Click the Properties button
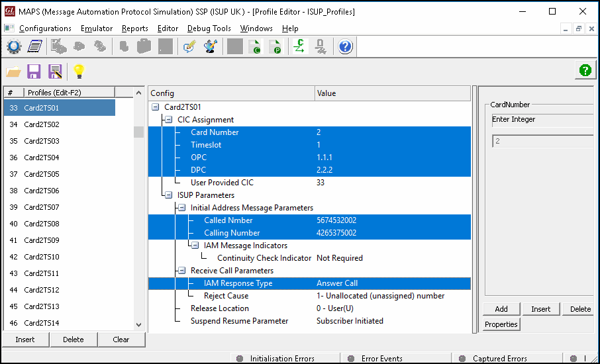The height and width of the screenshot is (364, 600). pyautogui.click(x=501, y=324)
